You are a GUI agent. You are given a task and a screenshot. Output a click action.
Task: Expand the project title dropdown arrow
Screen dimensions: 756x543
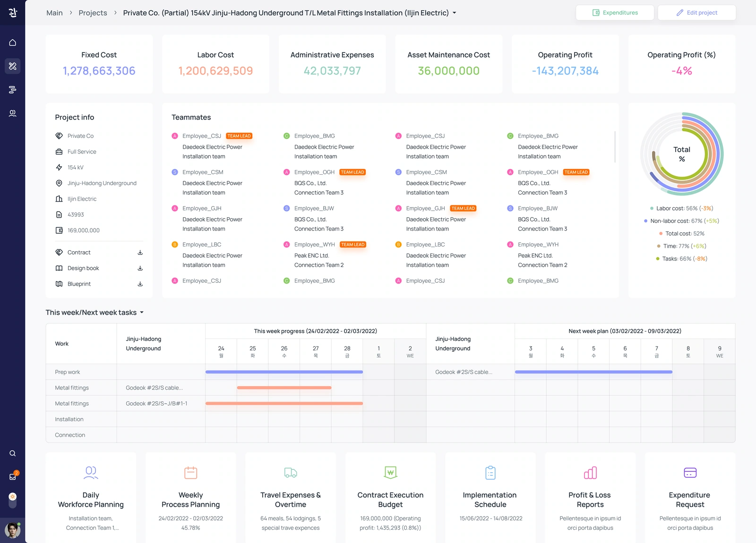pos(455,13)
